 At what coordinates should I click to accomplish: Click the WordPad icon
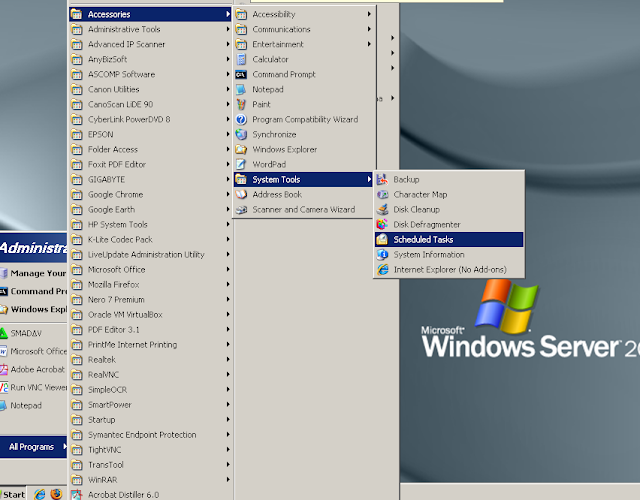241,164
